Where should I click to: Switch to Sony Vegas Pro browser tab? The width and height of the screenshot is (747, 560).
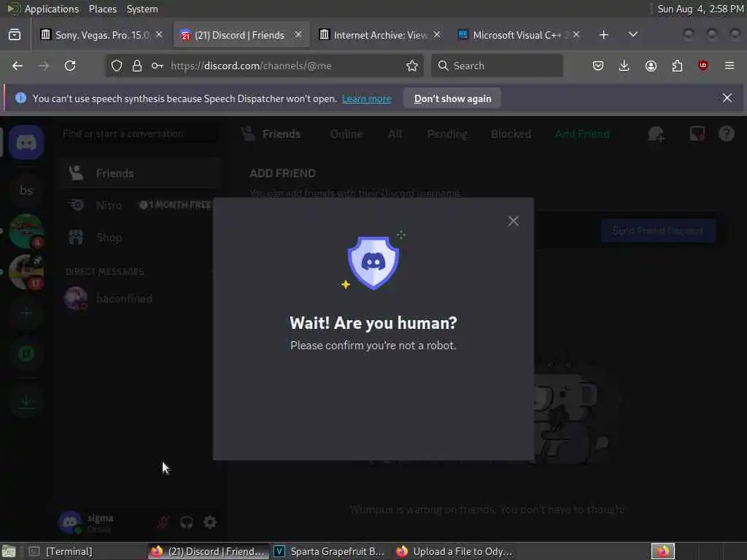click(x=102, y=35)
